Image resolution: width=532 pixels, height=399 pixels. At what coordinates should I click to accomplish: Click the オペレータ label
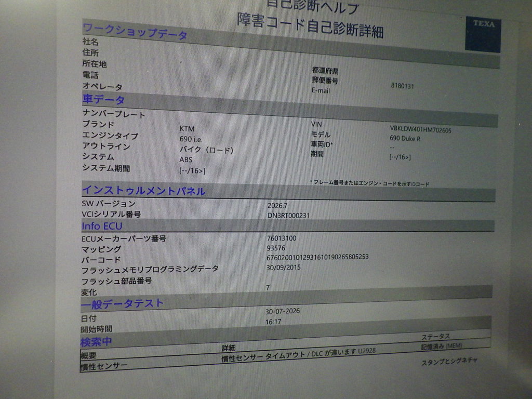102,87
